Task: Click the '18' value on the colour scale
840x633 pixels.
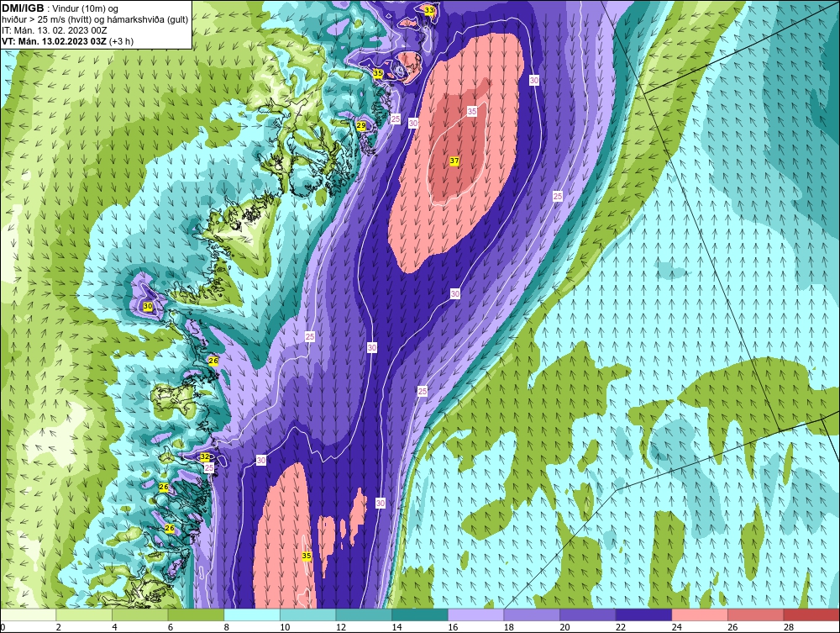Action: [x=509, y=627]
